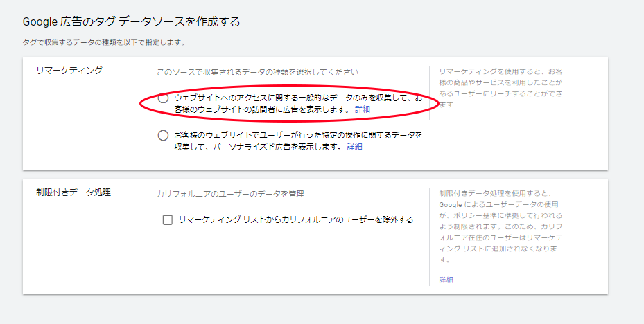Click the restricted data processing help description paragraph
Image resolution: width=644 pixels, height=324 pixels.
(501, 226)
